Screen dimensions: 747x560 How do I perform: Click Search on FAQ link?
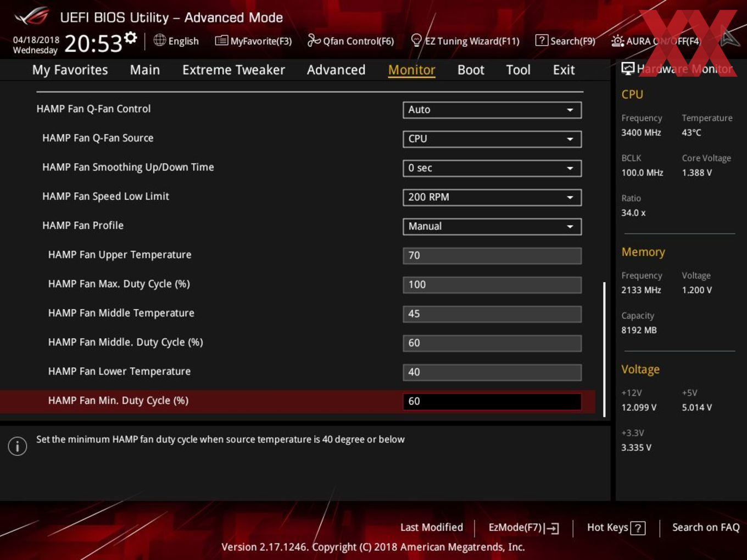[x=706, y=528]
